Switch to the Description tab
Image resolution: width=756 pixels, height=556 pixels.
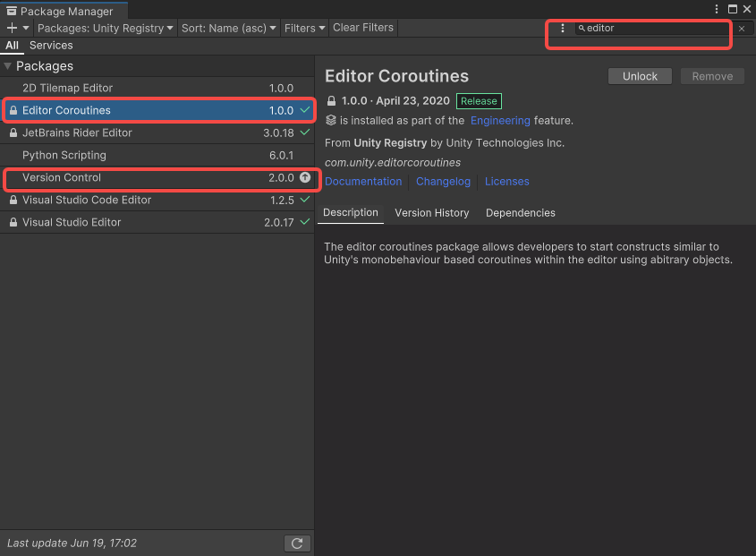point(351,213)
